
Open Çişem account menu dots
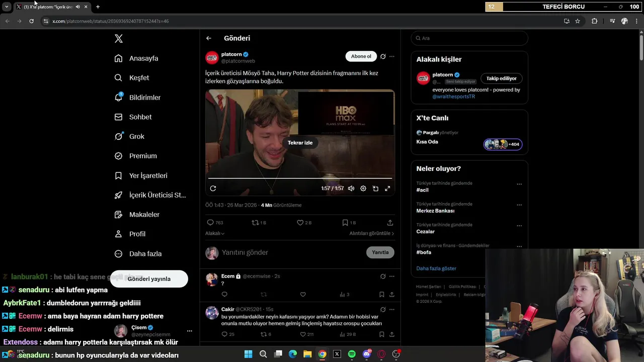point(190,331)
